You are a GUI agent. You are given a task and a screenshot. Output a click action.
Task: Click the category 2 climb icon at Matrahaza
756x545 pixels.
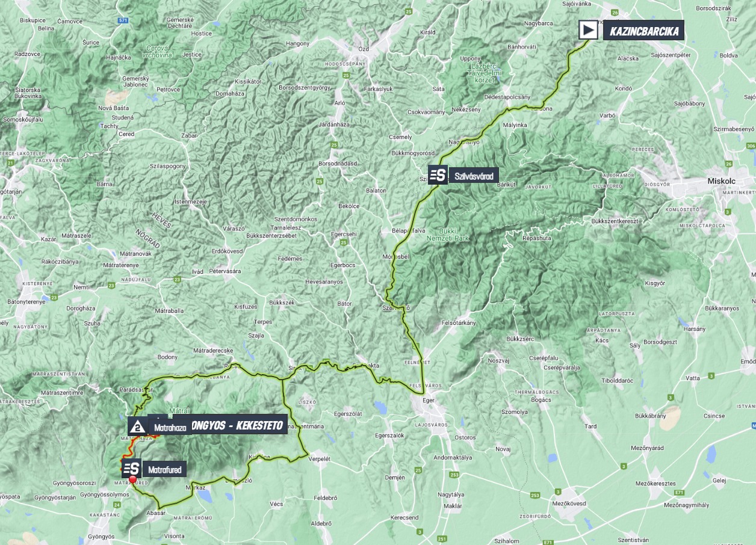(137, 426)
